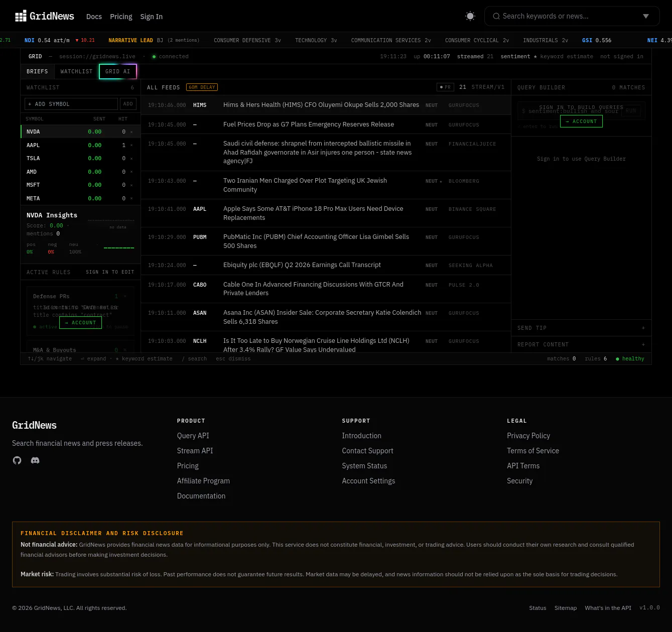Expand the Report Content section

coord(581,344)
